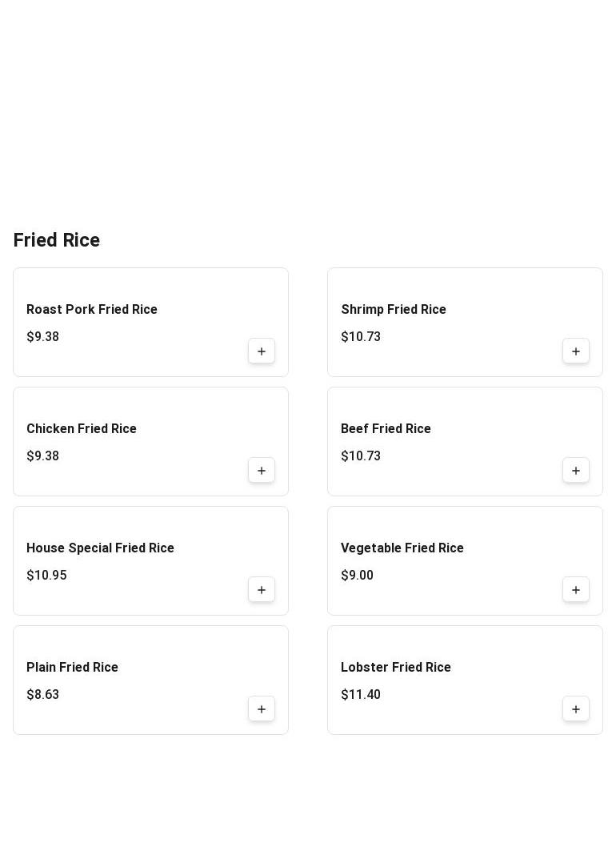Open the Shrimp Fried Rice title
616x867 pixels.
point(394,310)
